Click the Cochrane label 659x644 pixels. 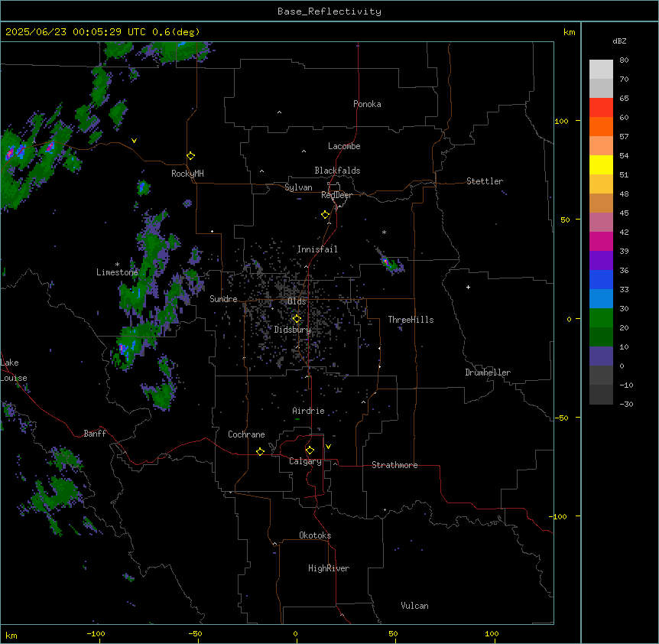tap(246, 434)
